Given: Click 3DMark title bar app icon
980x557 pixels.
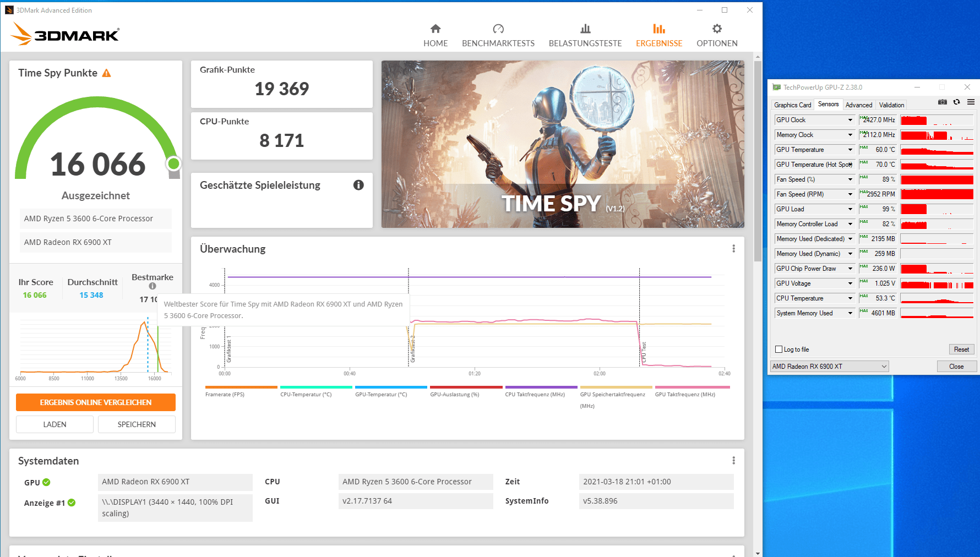Looking at the screenshot, I should (x=9, y=10).
